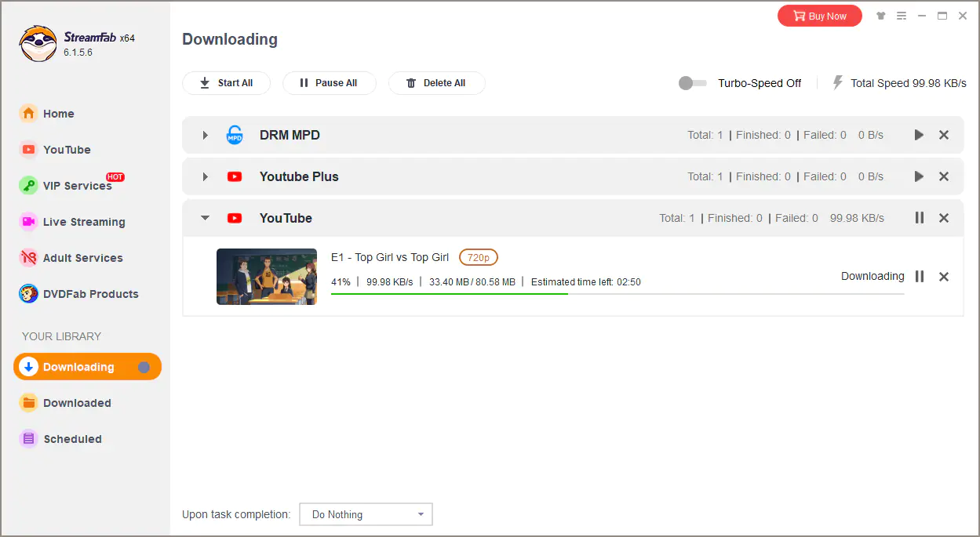Toggle the Turbo-Speed switch
The width and height of the screenshot is (980, 537).
pos(691,83)
